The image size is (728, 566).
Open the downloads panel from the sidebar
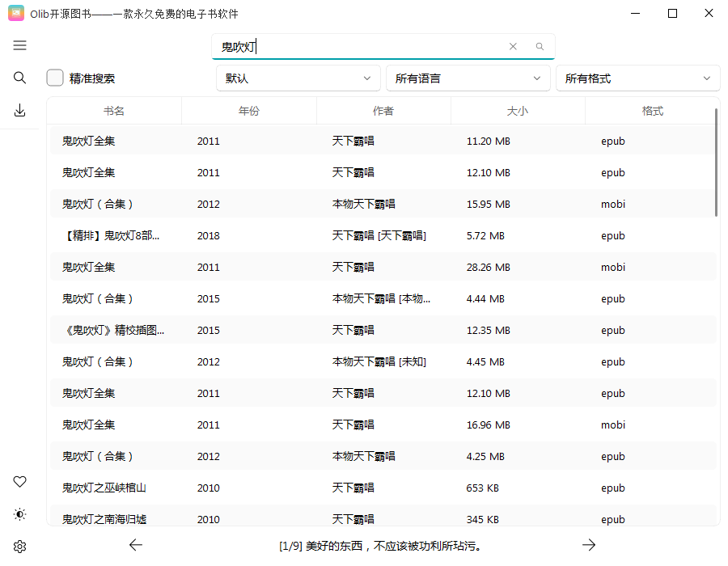(x=19, y=109)
